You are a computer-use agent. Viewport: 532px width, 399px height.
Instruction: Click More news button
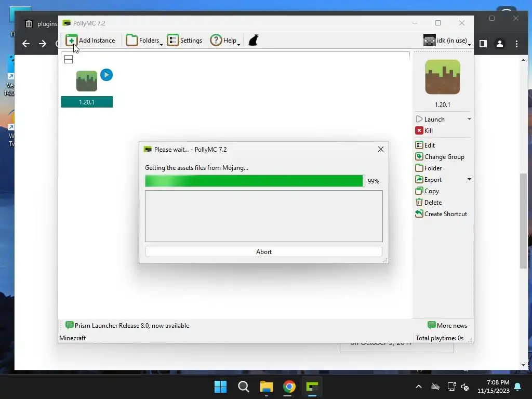tap(447, 326)
